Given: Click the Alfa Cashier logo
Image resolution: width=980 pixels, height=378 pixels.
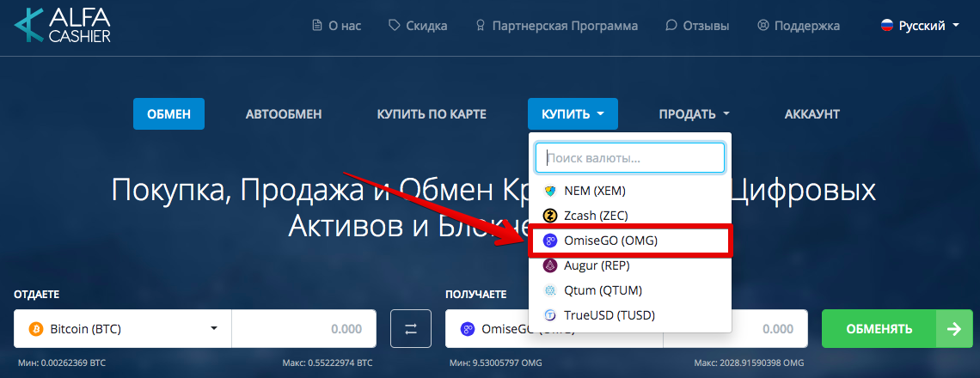Looking at the screenshot, I should click(62, 26).
